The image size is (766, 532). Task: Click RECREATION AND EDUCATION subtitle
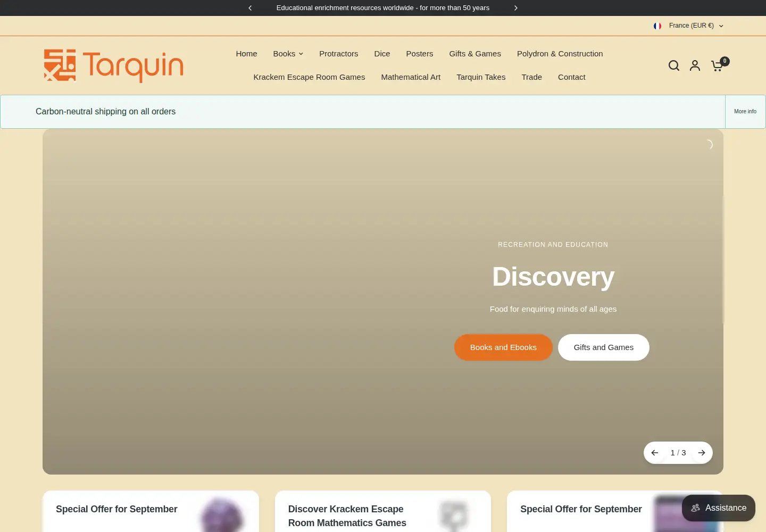[x=553, y=245]
